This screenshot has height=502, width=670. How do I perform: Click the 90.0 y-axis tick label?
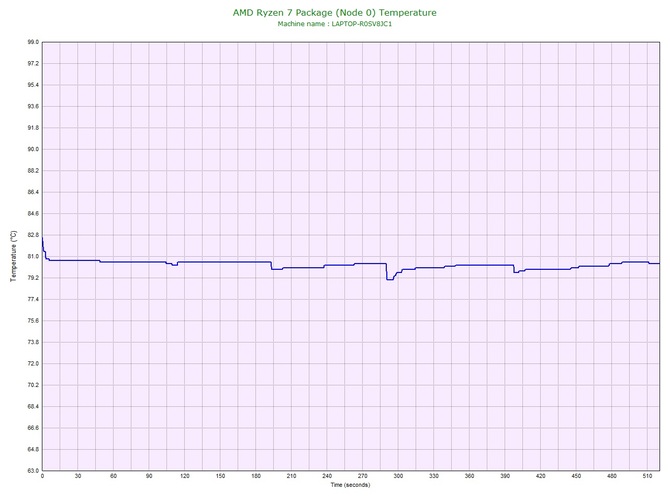click(33, 150)
